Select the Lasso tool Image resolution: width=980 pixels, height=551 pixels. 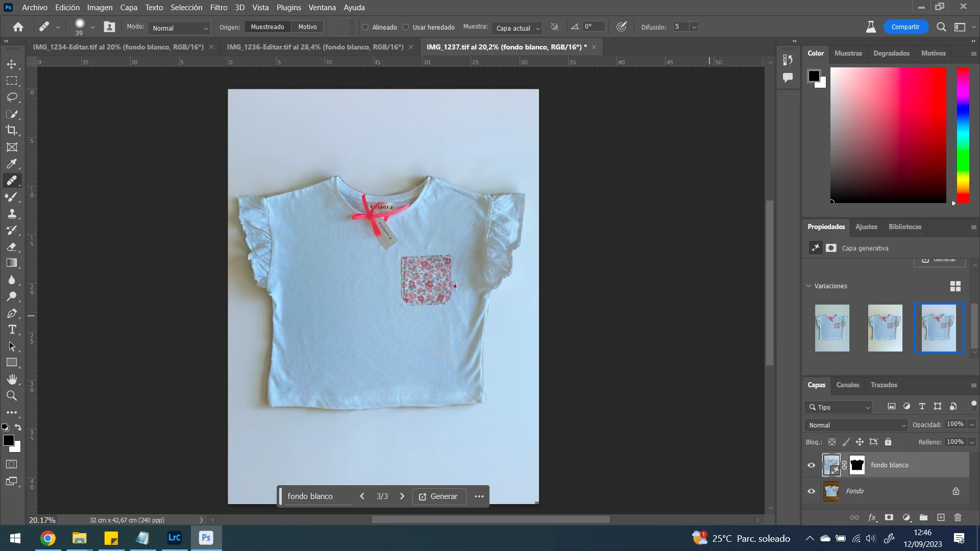click(12, 97)
